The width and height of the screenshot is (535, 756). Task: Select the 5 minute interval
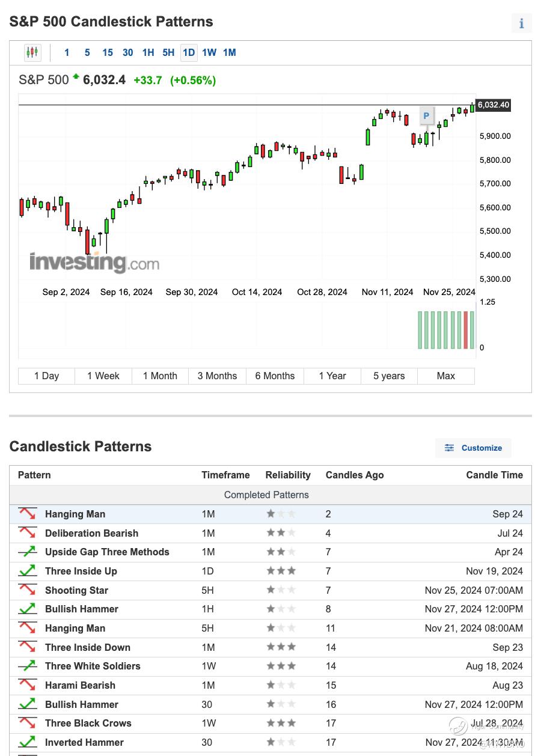pos(87,52)
